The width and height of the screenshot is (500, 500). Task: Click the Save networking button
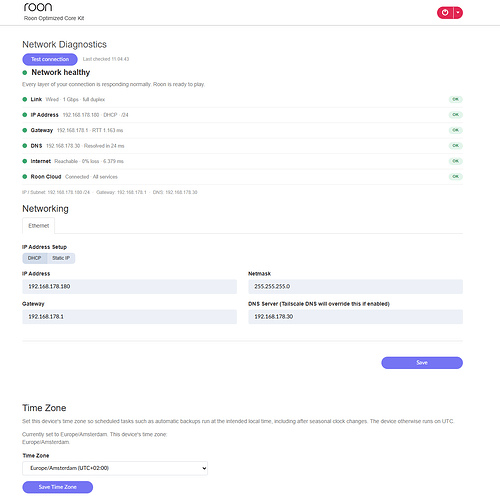pos(422,363)
